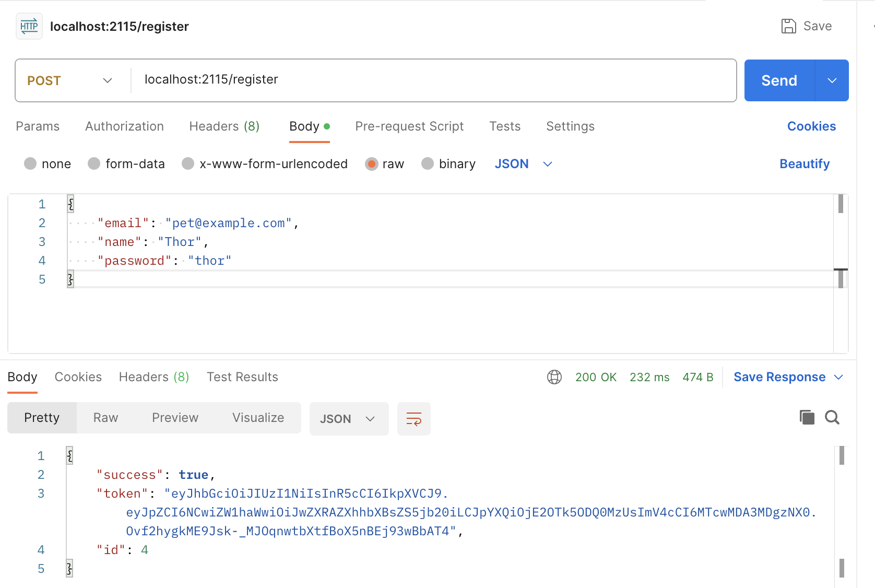Click the "pet@example.com" value in the body
The height and width of the screenshot is (588, 875).
(228, 224)
